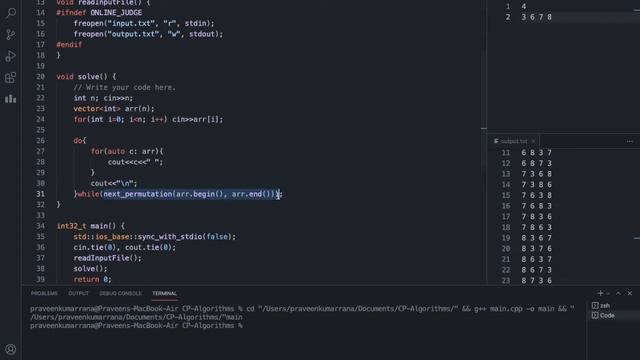Click output line 17 '7 8 3 6'
This screenshot has height=360, width=640.
[x=536, y=216]
